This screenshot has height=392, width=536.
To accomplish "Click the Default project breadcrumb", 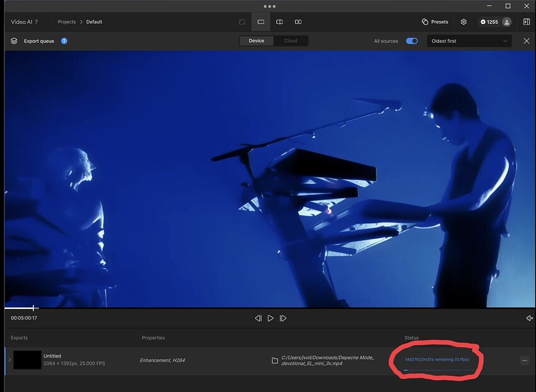I will point(94,22).
